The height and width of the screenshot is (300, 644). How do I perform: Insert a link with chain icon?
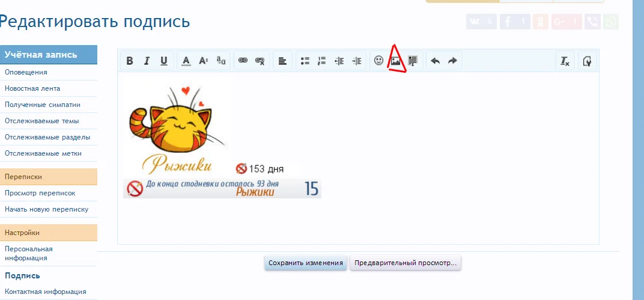tap(243, 61)
